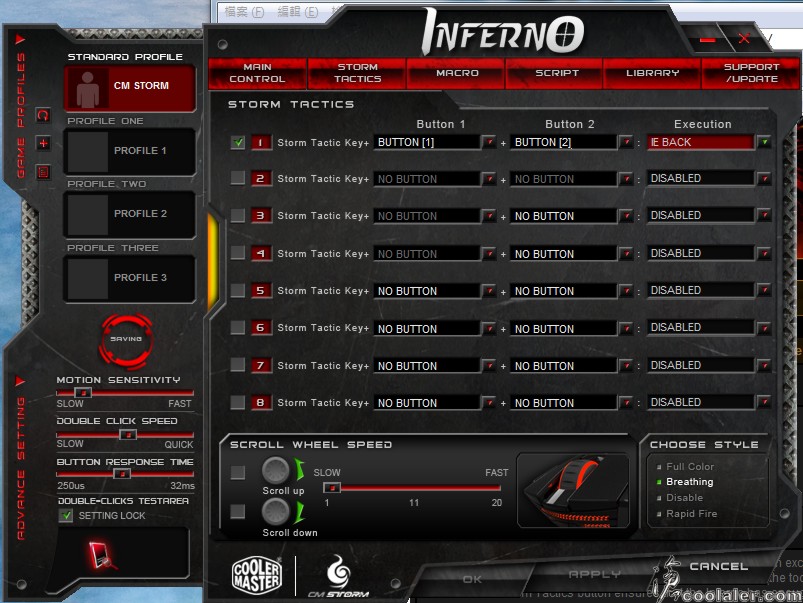The width and height of the screenshot is (803, 603).
Task: Uncheck Storm Tactic Key 1 checkbox
Action: (238, 142)
